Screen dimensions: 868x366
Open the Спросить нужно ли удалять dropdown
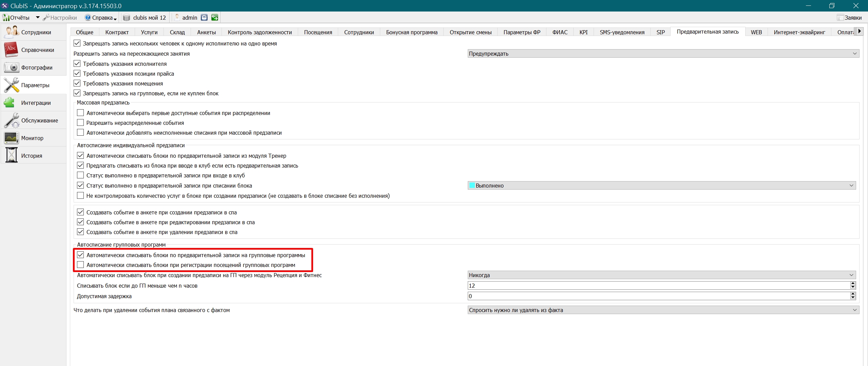663,310
